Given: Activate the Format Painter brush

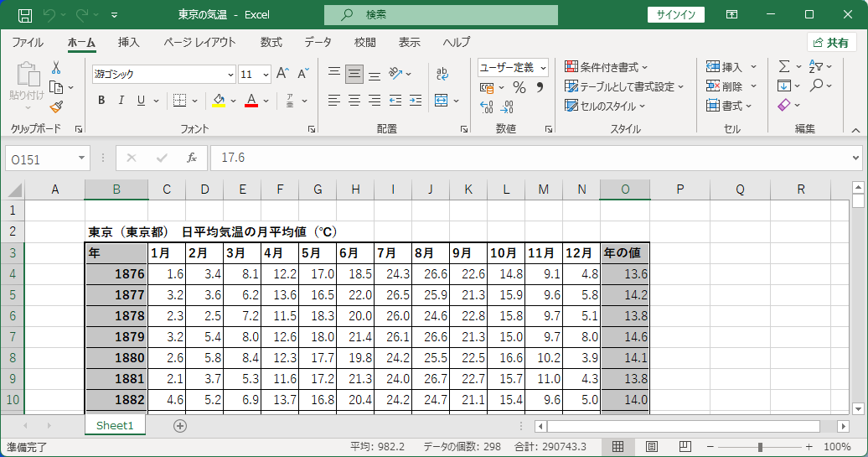Looking at the screenshot, I should [x=56, y=106].
